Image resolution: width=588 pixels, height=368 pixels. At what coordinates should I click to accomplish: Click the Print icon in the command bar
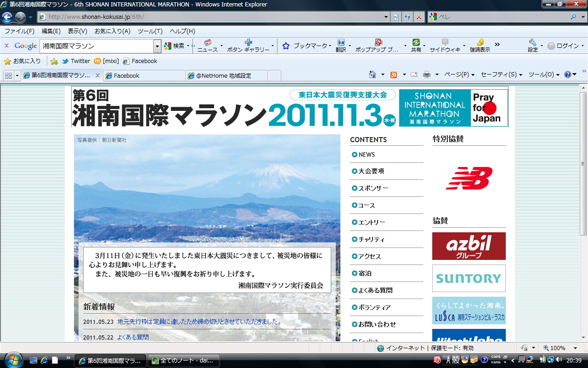426,75
